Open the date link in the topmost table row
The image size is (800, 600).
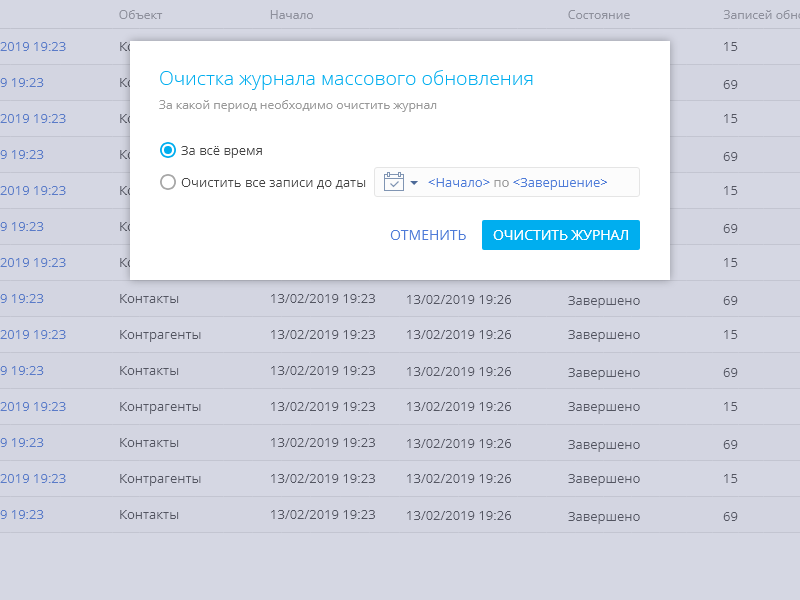click(x=33, y=46)
